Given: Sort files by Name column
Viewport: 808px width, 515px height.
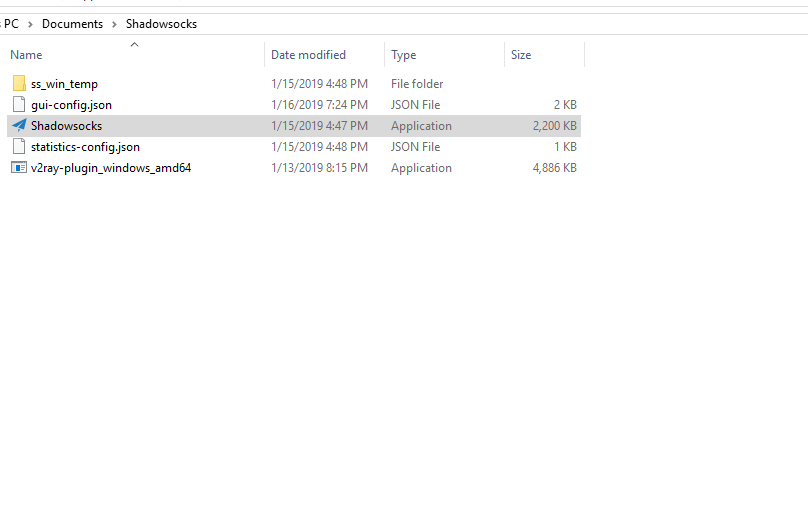Looking at the screenshot, I should [x=26, y=55].
